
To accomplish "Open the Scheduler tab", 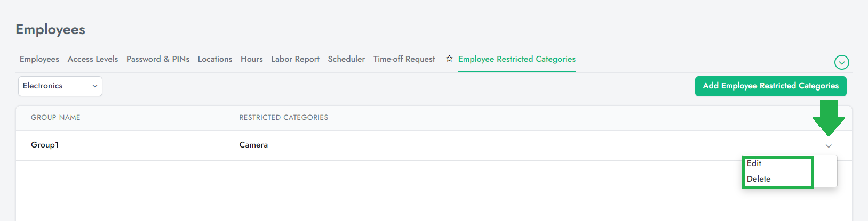I will pyautogui.click(x=346, y=59).
